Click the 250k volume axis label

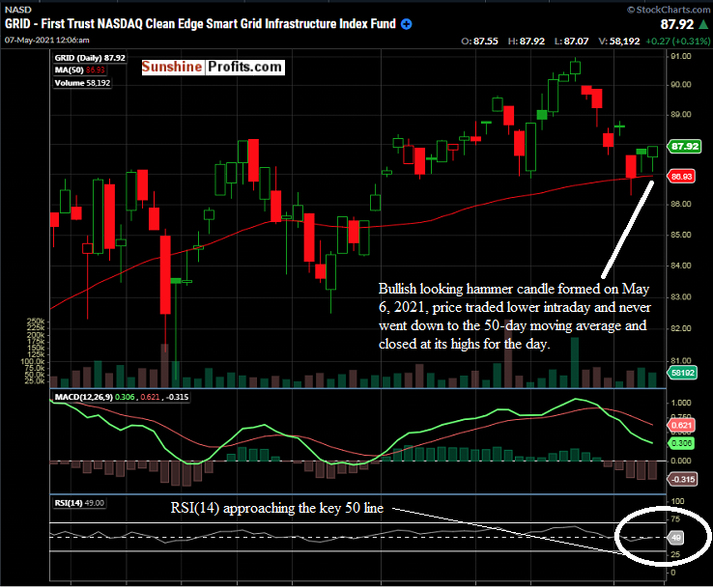(36, 322)
